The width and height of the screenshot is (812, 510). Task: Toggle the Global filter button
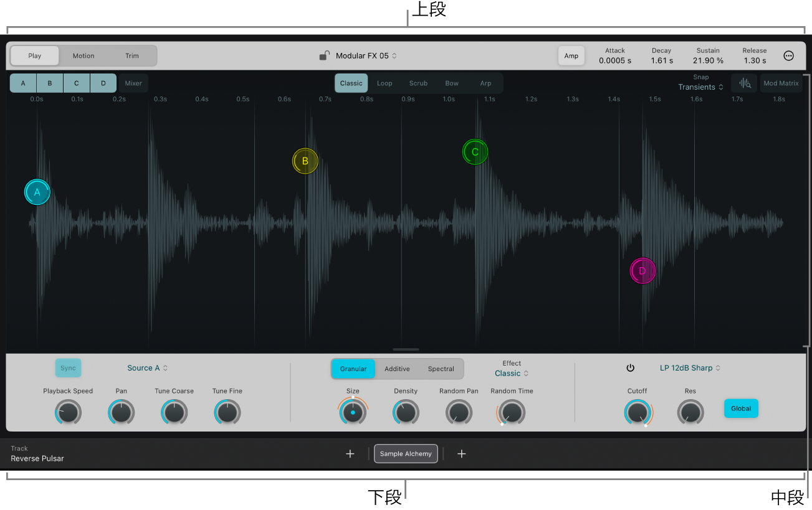click(x=741, y=408)
